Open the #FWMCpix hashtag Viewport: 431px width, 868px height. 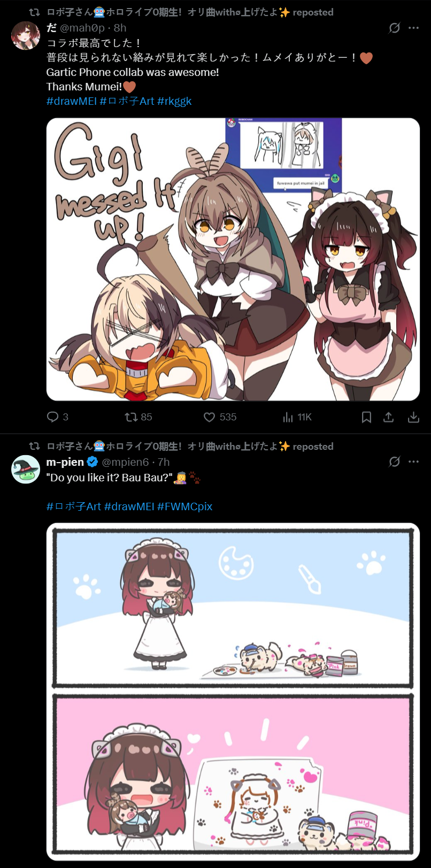tap(185, 506)
